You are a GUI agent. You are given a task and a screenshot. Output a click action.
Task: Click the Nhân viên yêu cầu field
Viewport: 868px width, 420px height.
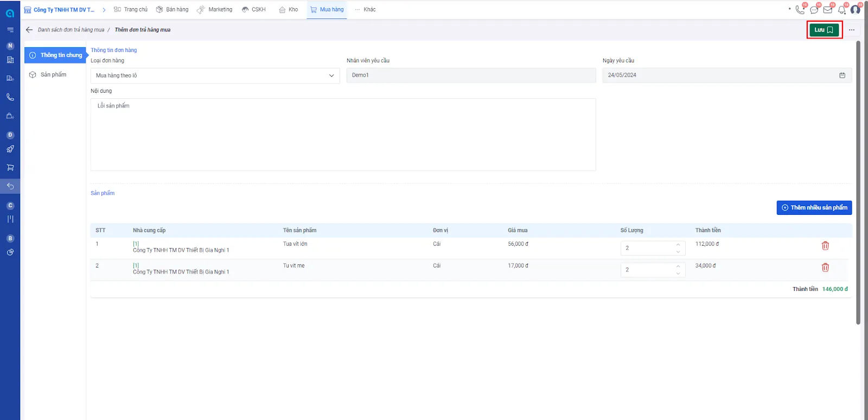pyautogui.click(x=471, y=75)
